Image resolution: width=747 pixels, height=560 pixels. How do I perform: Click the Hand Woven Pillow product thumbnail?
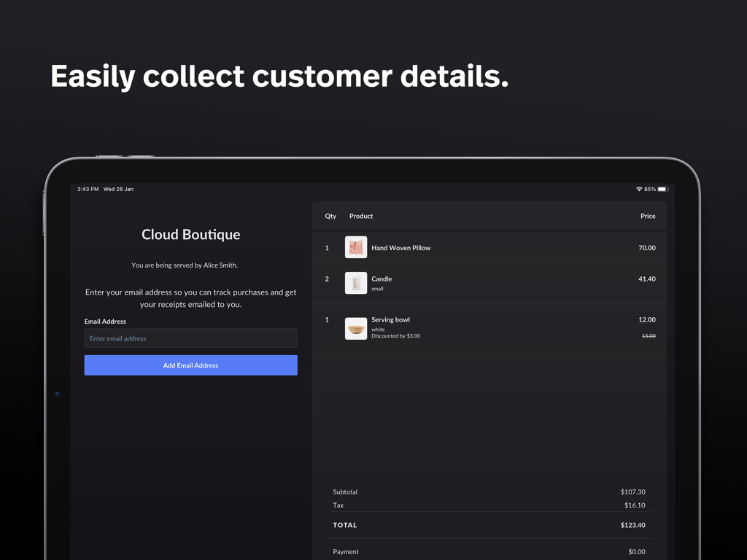[355, 248]
